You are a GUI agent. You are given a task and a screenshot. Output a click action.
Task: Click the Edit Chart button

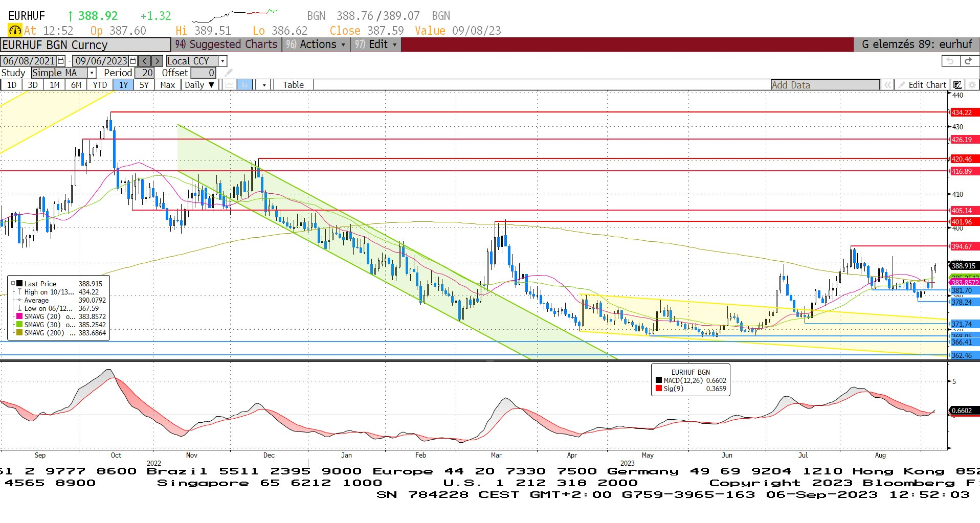[923, 85]
